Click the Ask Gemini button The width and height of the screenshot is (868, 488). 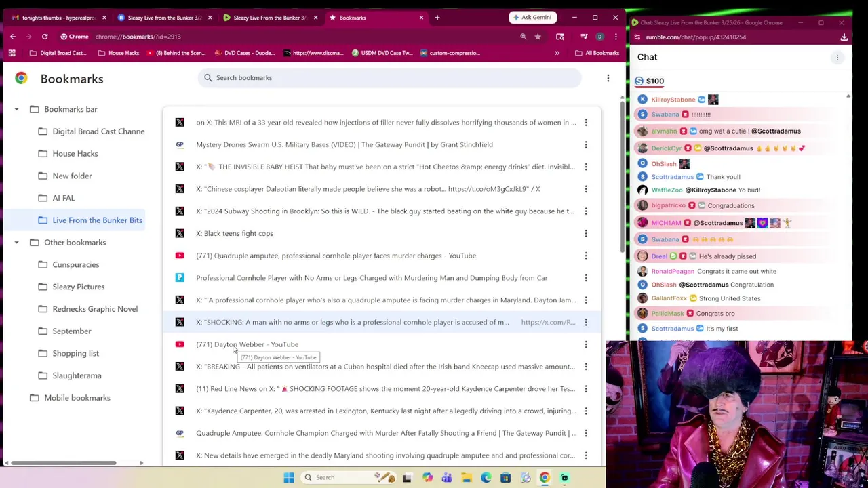coord(532,18)
